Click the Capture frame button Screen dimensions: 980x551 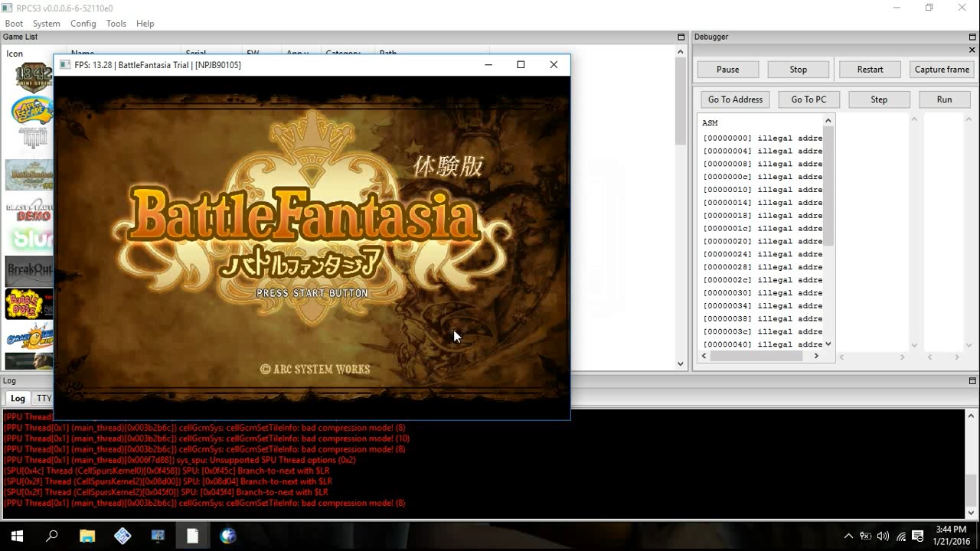[x=942, y=69]
